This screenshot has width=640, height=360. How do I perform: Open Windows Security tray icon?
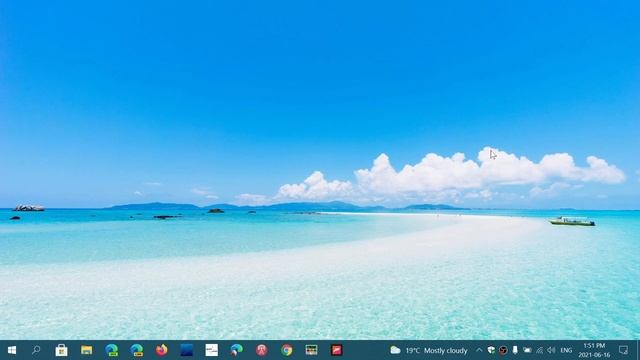tap(491, 350)
